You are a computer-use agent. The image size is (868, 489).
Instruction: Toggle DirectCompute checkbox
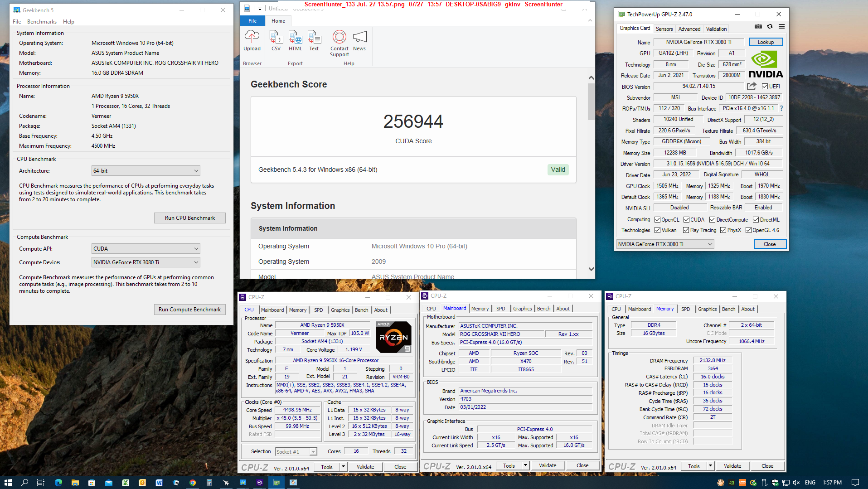(712, 219)
